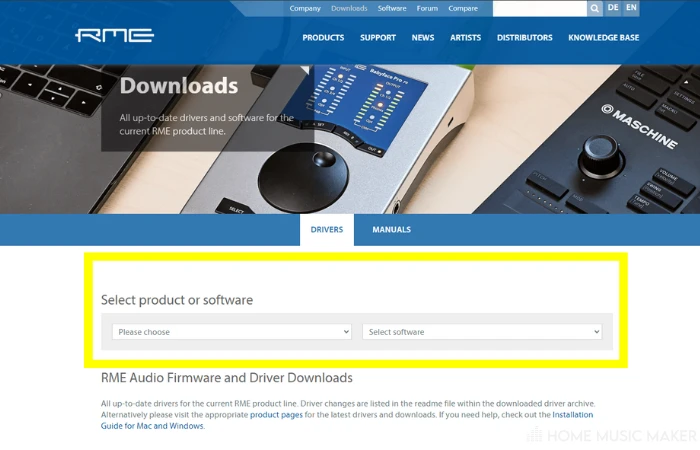Switch to the MANUALS tab

pos(392,229)
